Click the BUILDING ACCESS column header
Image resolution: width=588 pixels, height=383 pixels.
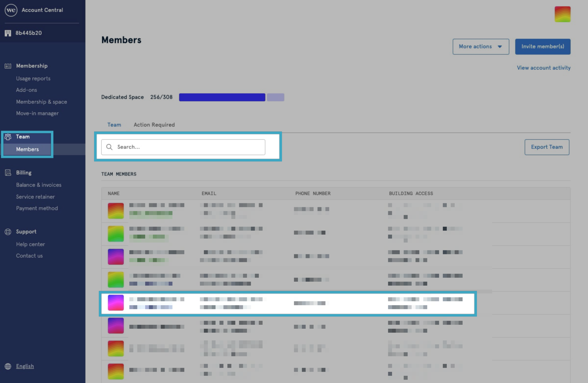click(x=411, y=193)
